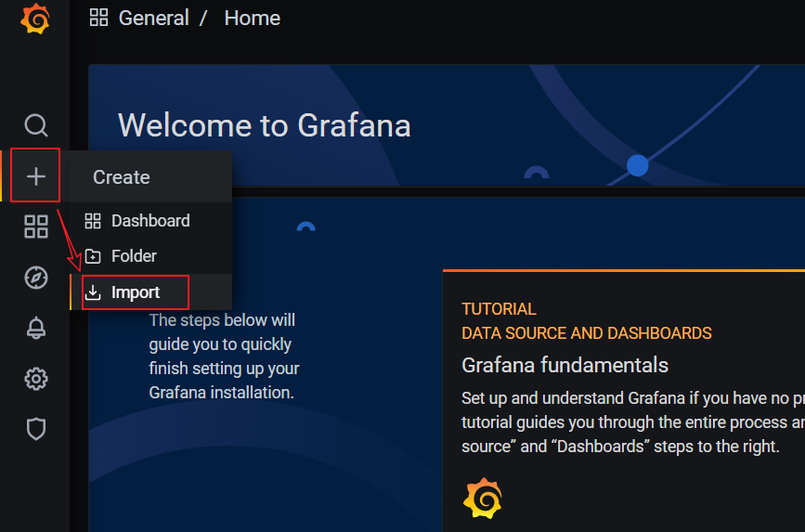Select Dashboard in Create menu
The image size is (805, 532).
pyautogui.click(x=150, y=221)
